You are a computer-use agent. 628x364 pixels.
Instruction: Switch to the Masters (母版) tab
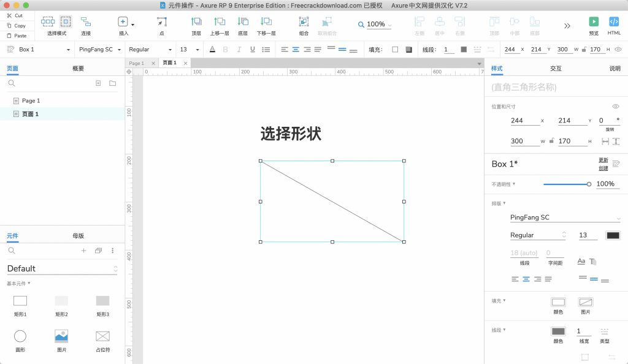tap(78, 235)
